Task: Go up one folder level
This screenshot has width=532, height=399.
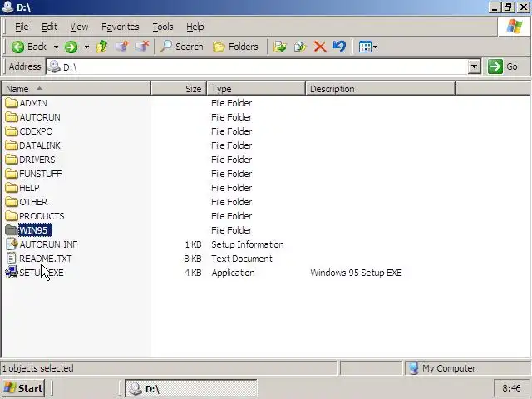Action: coord(101,47)
